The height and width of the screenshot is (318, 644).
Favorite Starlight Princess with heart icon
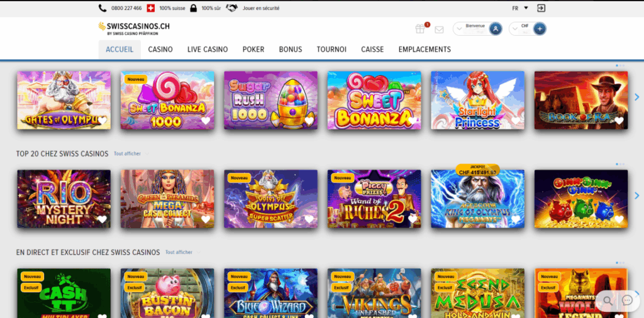(x=516, y=121)
